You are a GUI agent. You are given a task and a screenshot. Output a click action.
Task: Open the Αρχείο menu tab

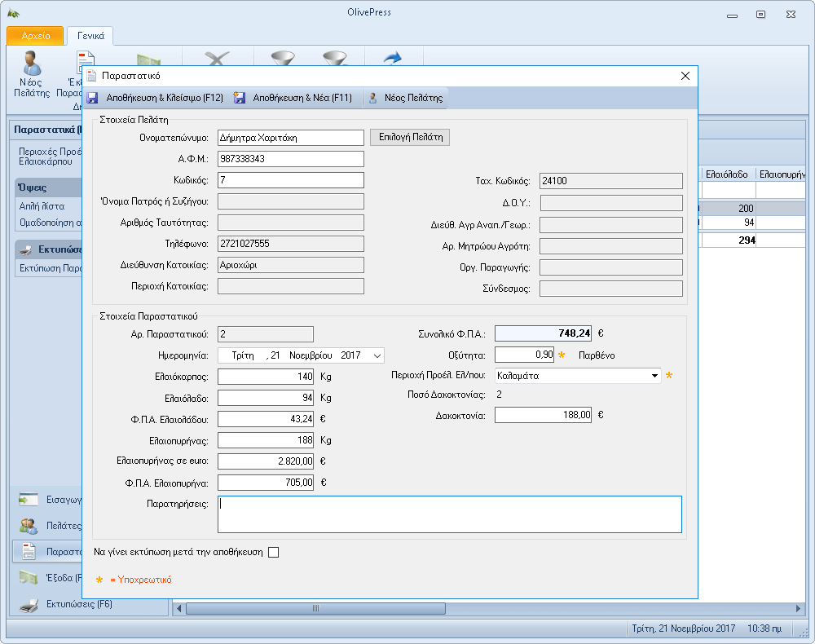35,36
